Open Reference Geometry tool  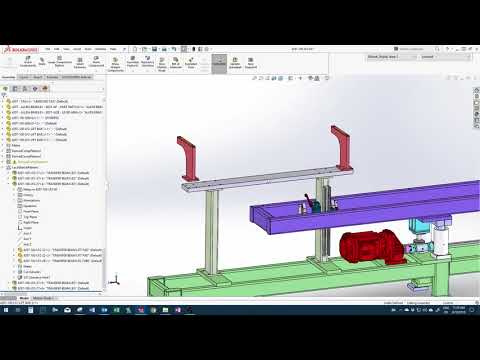pos(147,62)
